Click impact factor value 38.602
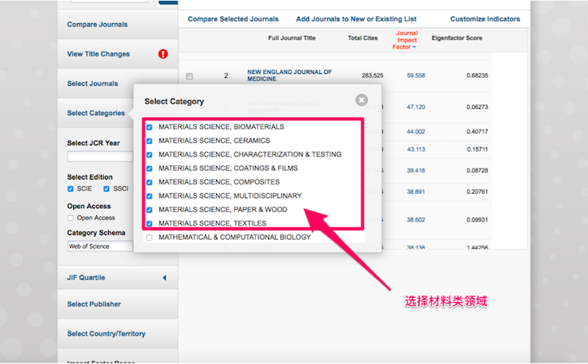588x364 pixels. (x=416, y=220)
